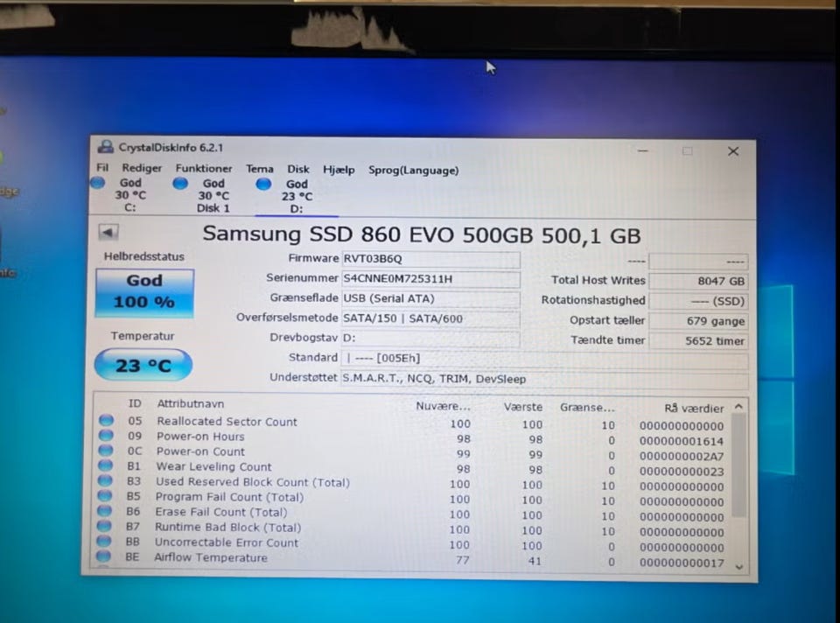The image size is (840, 623).
Task: Click the Grænseflade field USB (Serial ATA)
Action: click(430, 299)
